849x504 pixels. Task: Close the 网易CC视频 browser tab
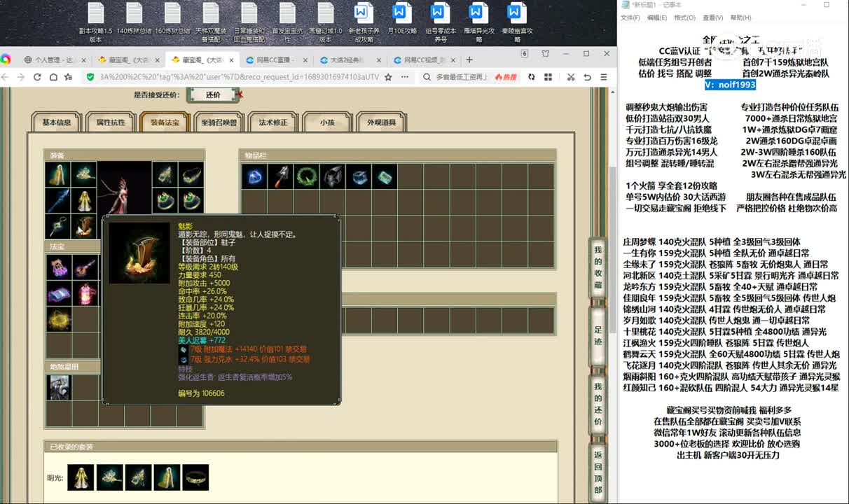click(452, 60)
